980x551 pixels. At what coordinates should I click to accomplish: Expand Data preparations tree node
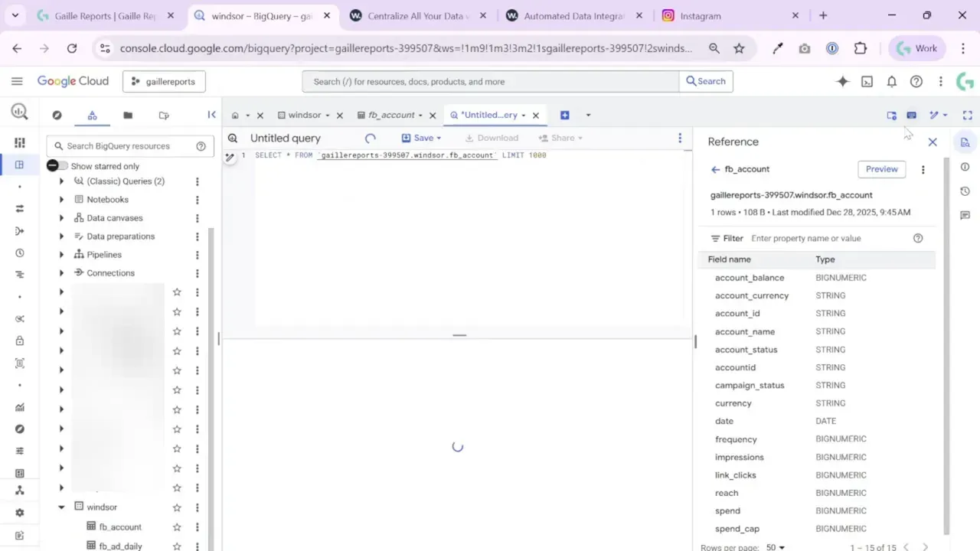click(61, 236)
